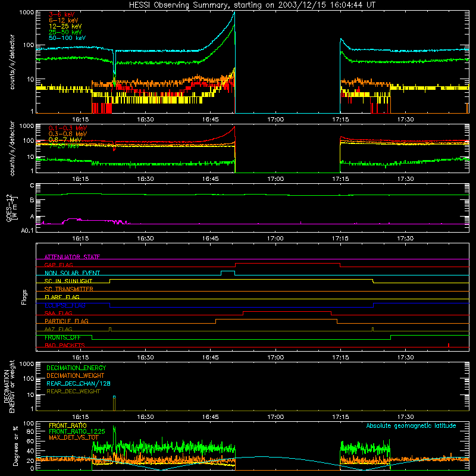Select the ATTENUATOR_STATE flag label

[x=72, y=257]
